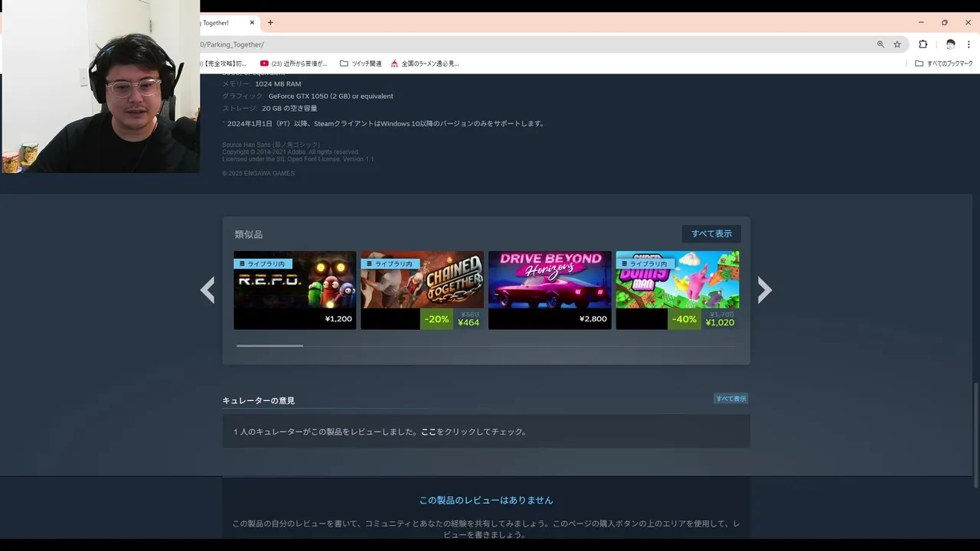
Task: Show next similar games with right arrow
Action: coord(764,290)
